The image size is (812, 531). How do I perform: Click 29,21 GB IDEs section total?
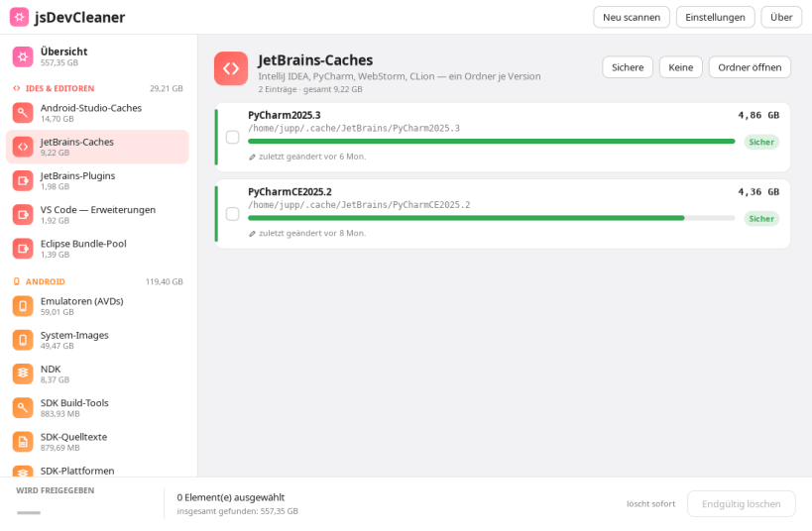167,88
